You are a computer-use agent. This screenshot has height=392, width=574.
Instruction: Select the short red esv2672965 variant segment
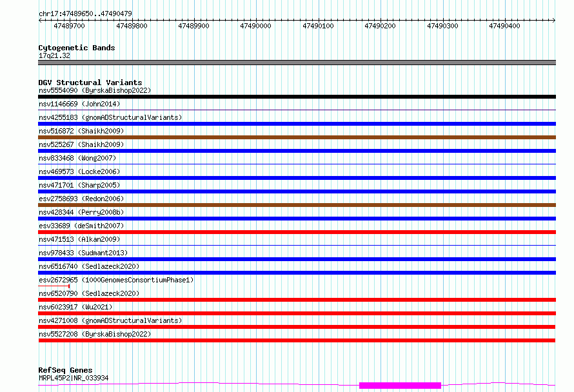tap(54, 286)
